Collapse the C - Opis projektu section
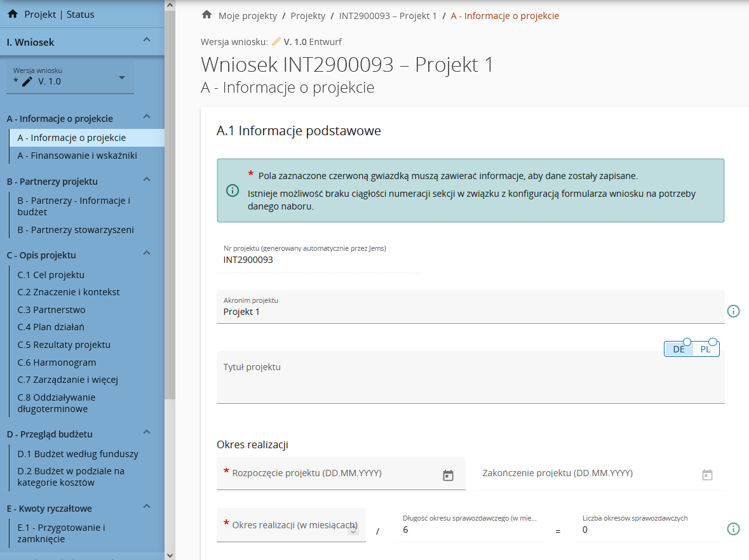 pyautogui.click(x=147, y=253)
